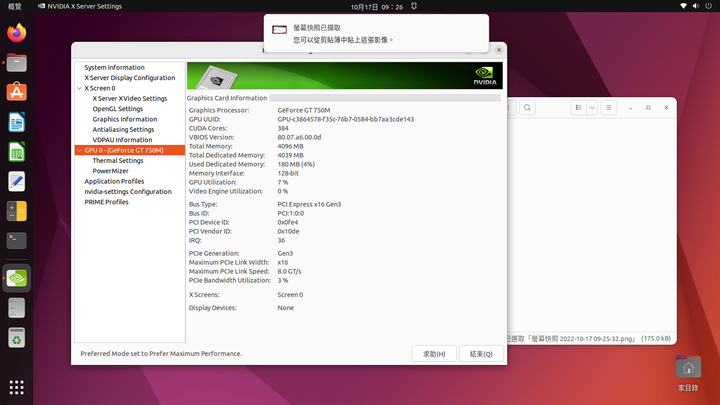
Task: Click PCI Express x16 Gen3 bus type
Action: tap(309, 204)
